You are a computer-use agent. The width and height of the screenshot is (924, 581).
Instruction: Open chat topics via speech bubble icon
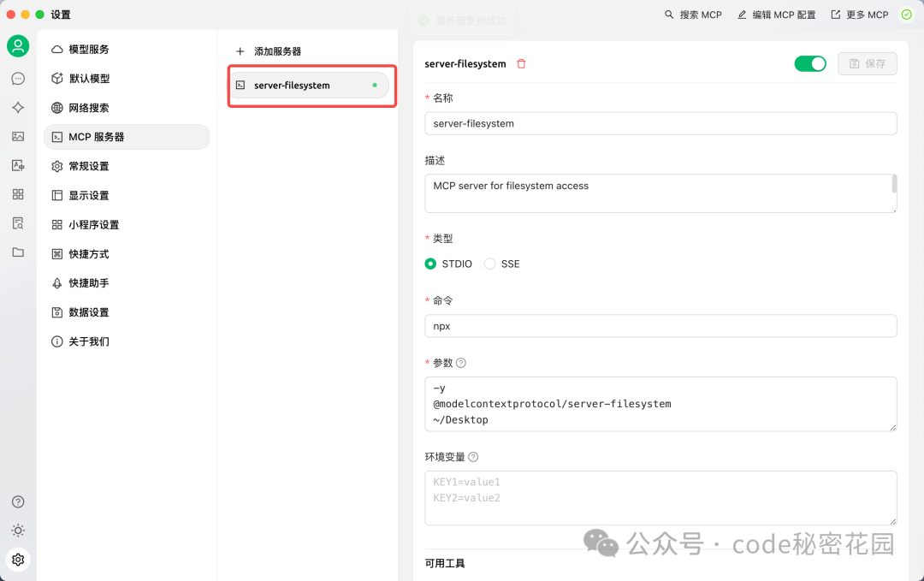pos(18,78)
